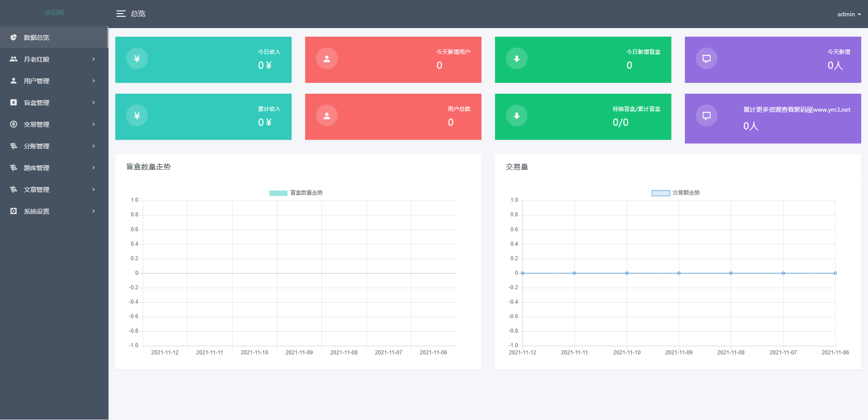
Task: Toggle the 交易额走势 legend series
Action: (675, 193)
